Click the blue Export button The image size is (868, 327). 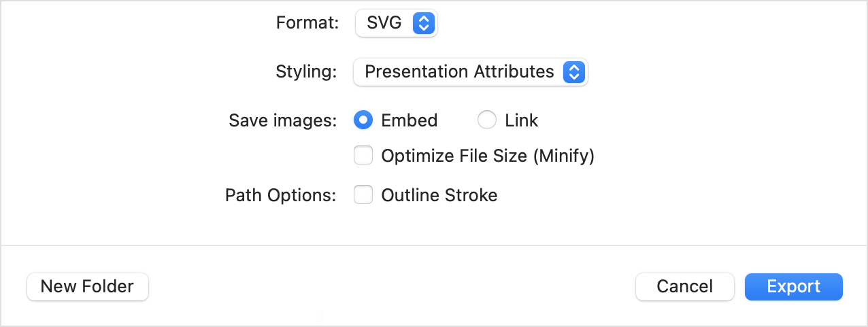(793, 286)
